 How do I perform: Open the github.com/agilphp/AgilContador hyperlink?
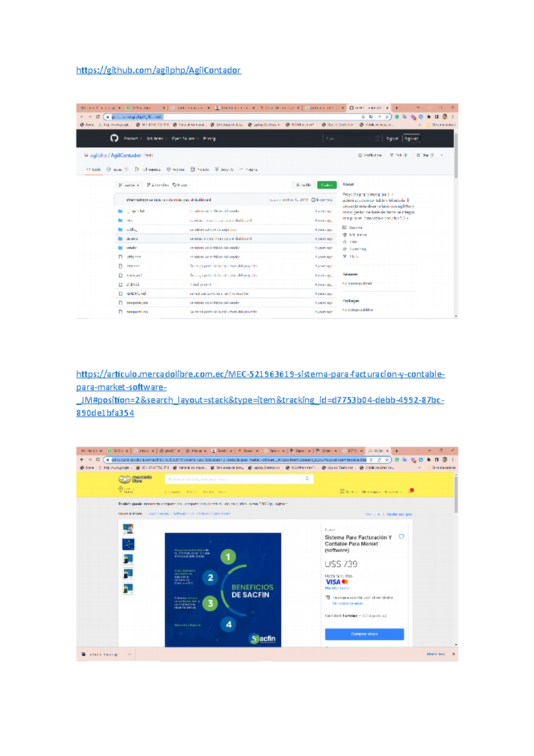pyautogui.click(x=158, y=70)
